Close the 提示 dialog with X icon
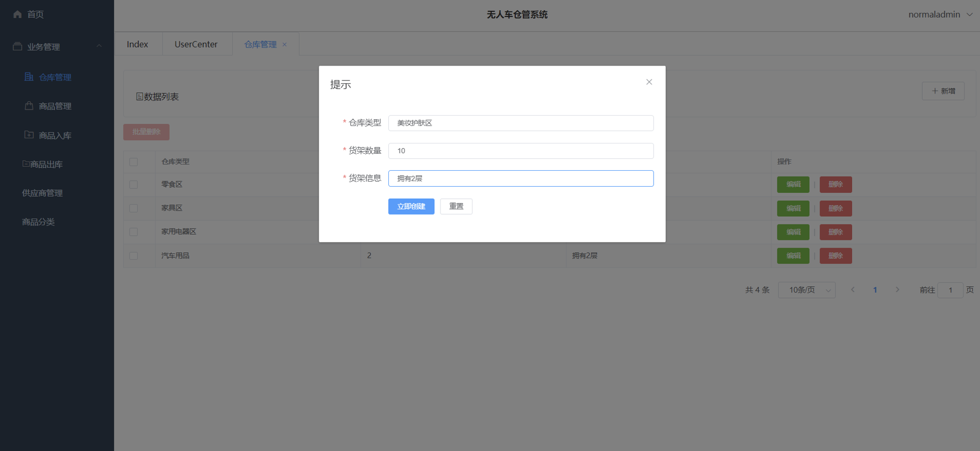 point(649,82)
